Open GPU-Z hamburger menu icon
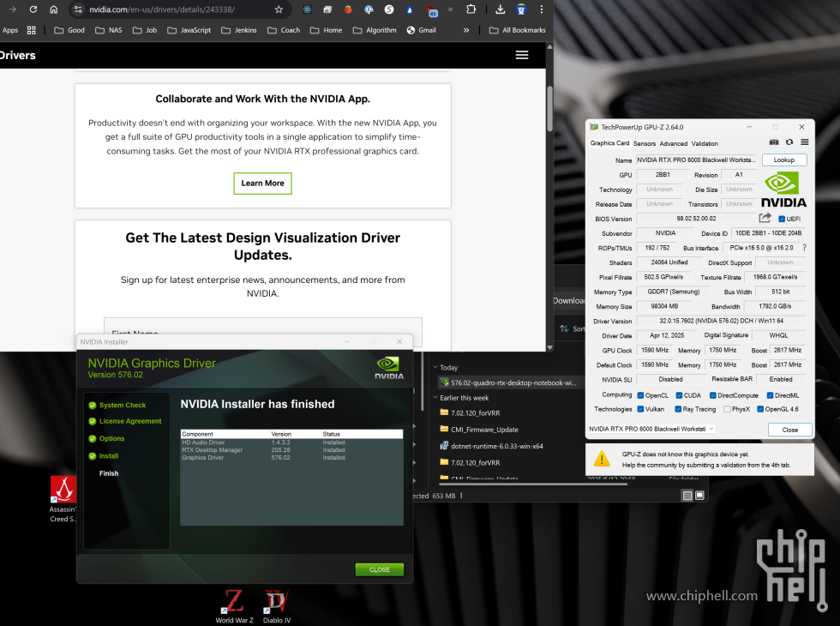The height and width of the screenshot is (626, 840). pyautogui.click(x=805, y=142)
